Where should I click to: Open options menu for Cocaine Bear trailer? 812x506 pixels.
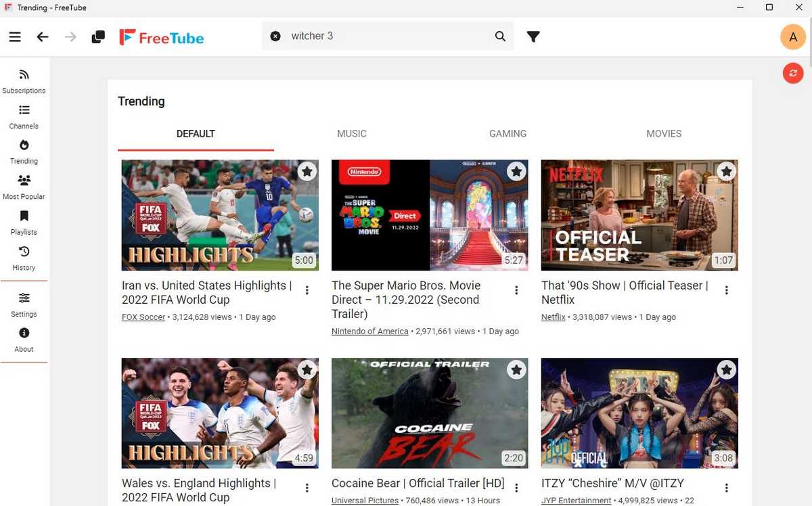coord(516,488)
